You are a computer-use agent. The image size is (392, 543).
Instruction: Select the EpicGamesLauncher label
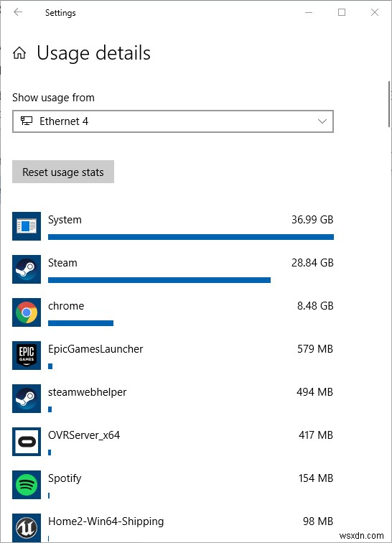(x=95, y=349)
